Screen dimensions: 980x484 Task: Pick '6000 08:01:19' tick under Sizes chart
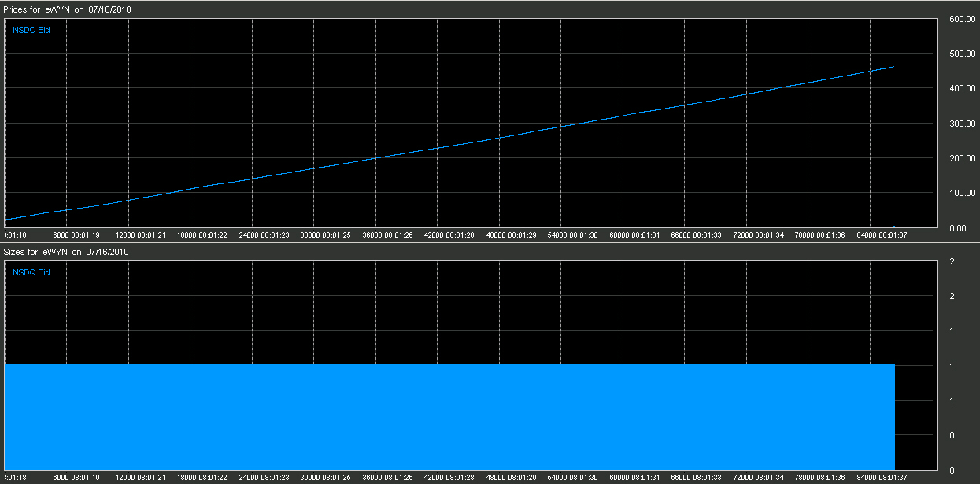tap(76, 478)
